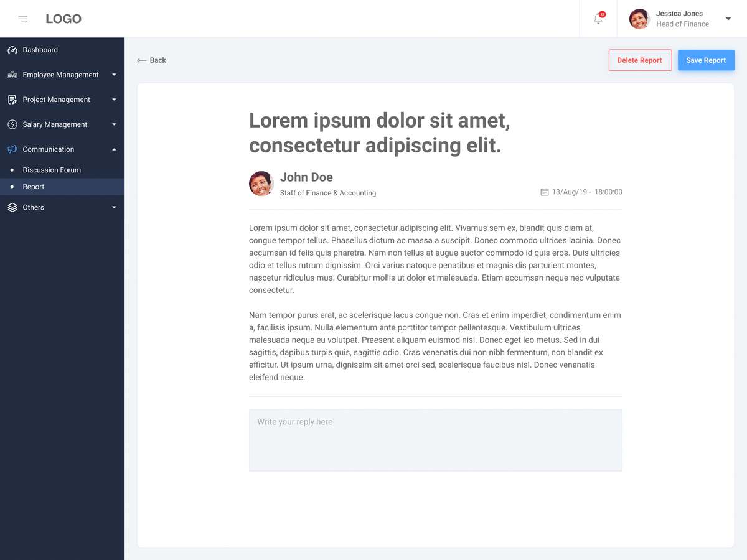Click the report title heading
Viewport: 747px width, 560px height.
tap(380, 133)
